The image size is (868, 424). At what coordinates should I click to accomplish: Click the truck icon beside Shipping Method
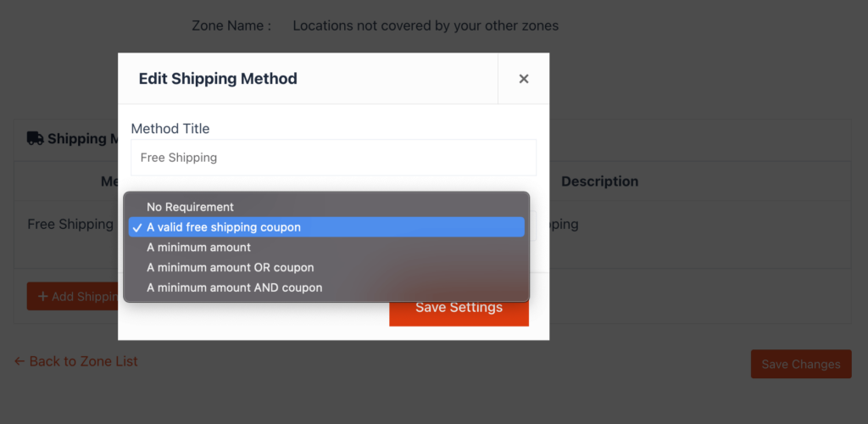click(35, 138)
